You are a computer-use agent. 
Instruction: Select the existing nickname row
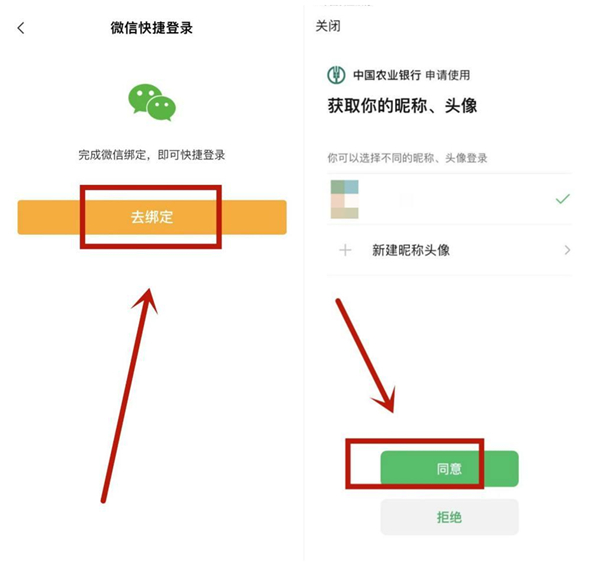point(449,199)
